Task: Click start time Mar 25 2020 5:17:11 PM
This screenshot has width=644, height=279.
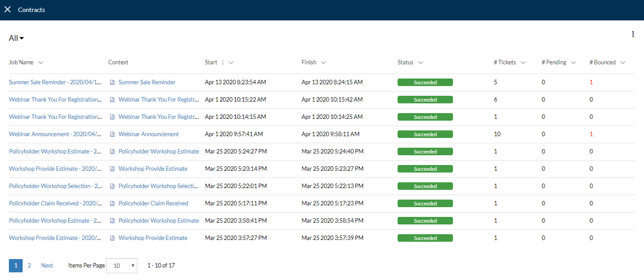Action: (236, 204)
